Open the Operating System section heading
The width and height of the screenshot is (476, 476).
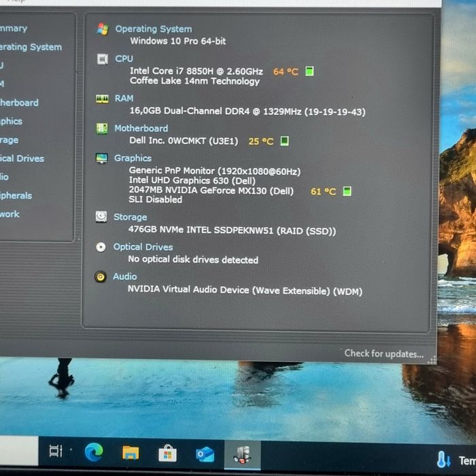pos(154,29)
